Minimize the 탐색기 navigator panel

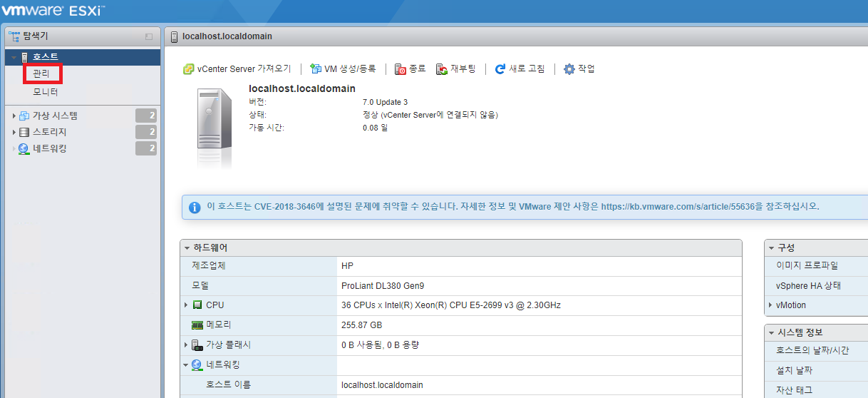[149, 36]
